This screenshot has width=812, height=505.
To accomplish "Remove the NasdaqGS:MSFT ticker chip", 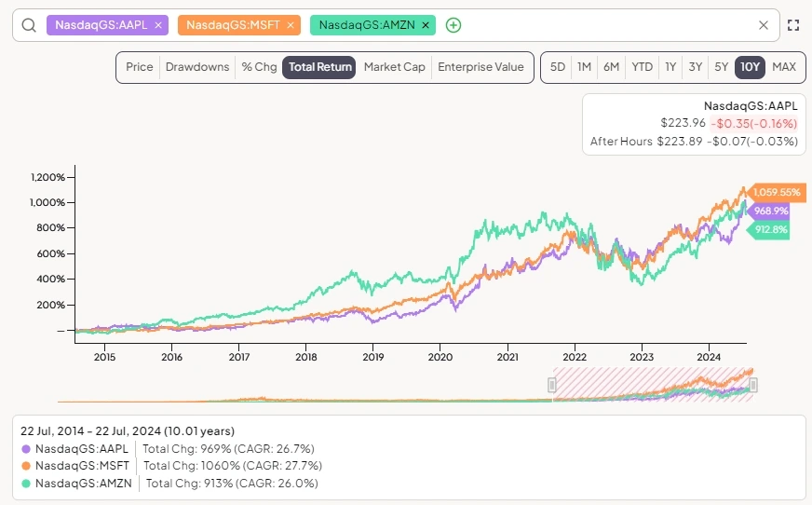I will pos(291,25).
